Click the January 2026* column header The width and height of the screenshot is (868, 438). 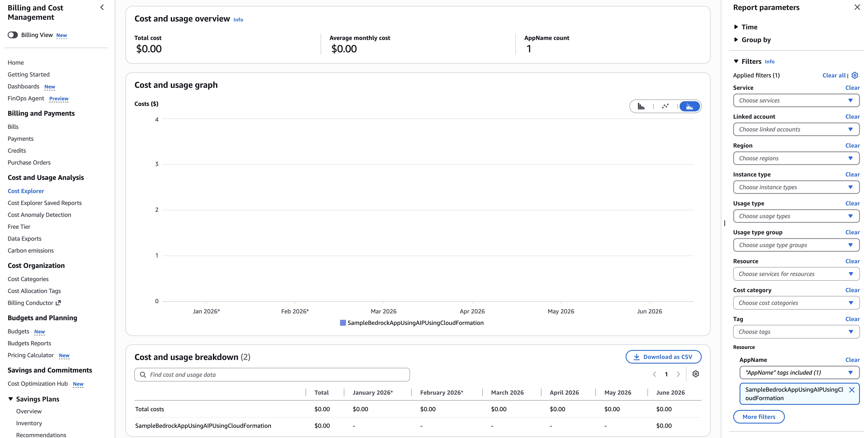pyautogui.click(x=373, y=392)
